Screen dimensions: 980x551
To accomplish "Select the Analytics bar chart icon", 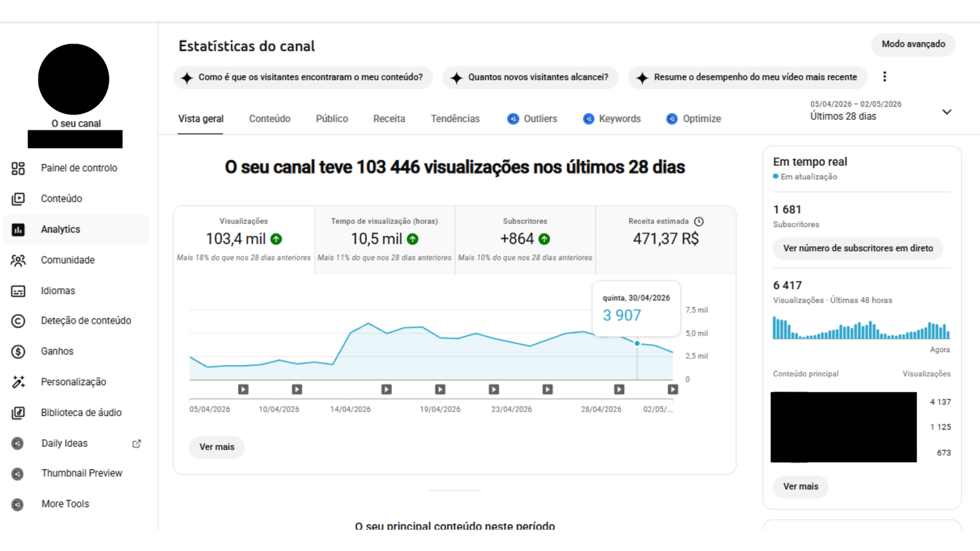I will pyautogui.click(x=18, y=230).
